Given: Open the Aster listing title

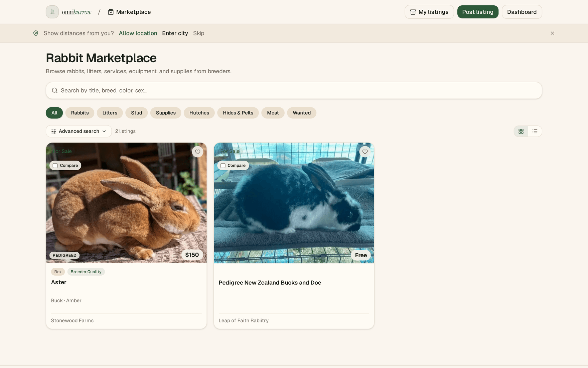Looking at the screenshot, I should [x=59, y=282].
